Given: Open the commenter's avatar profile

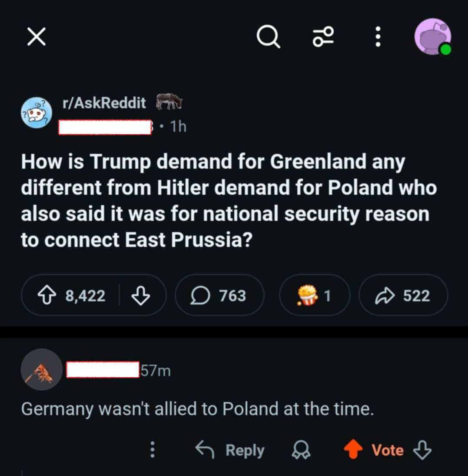Looking at the screenshot, I should (42, 370).
